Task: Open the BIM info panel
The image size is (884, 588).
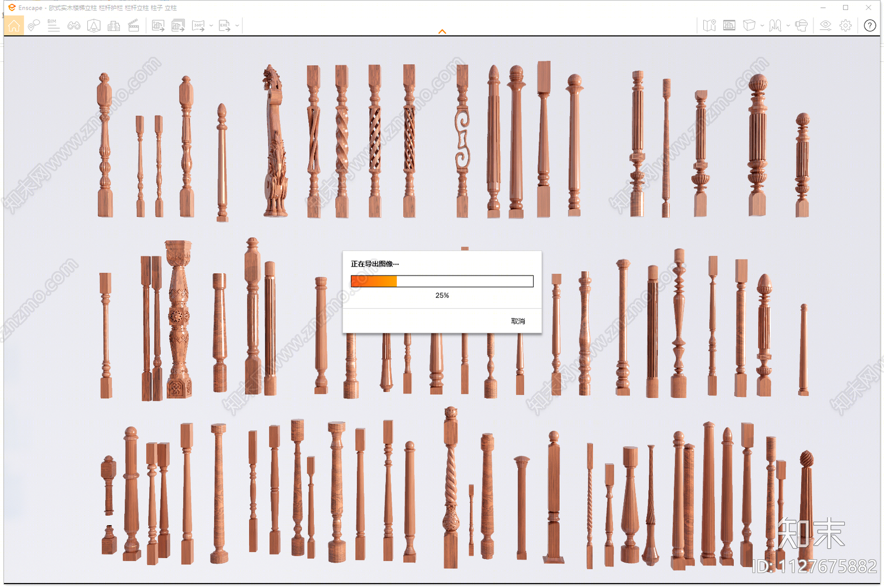Action: click(x=54, y=25)
